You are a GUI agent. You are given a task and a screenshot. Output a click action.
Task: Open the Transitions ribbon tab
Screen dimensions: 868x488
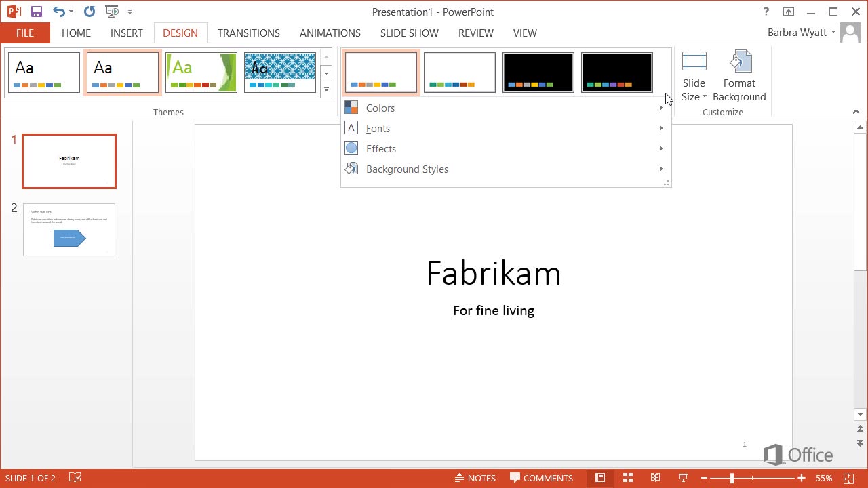[248, 33]
